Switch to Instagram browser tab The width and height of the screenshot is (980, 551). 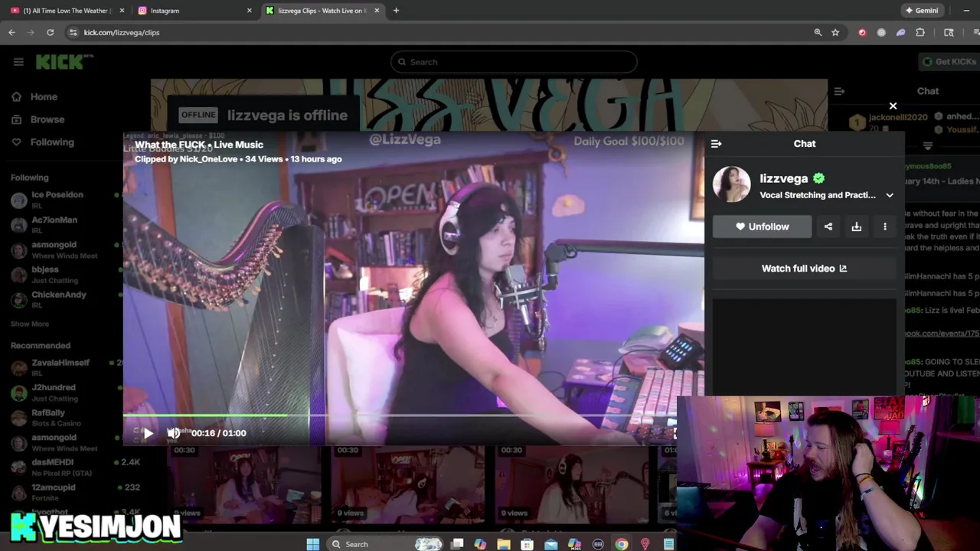click(x=191, y=11)
